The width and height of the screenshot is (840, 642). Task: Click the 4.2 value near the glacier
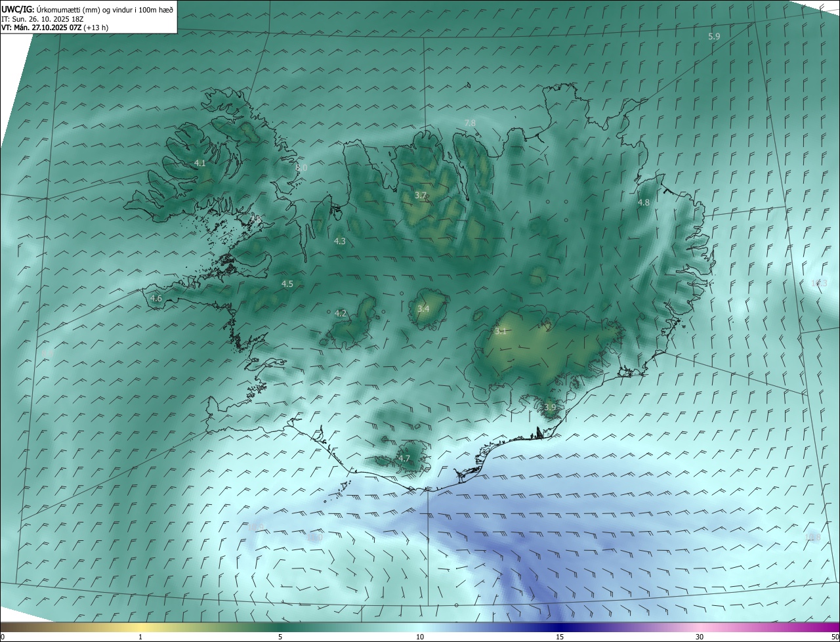(341, 314)
